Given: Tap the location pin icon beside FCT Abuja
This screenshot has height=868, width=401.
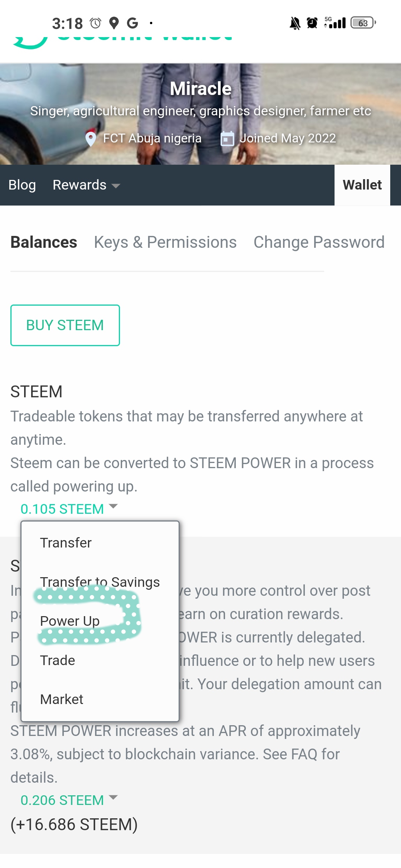Looking at the screenshot, I should click(x=91, y=139).
